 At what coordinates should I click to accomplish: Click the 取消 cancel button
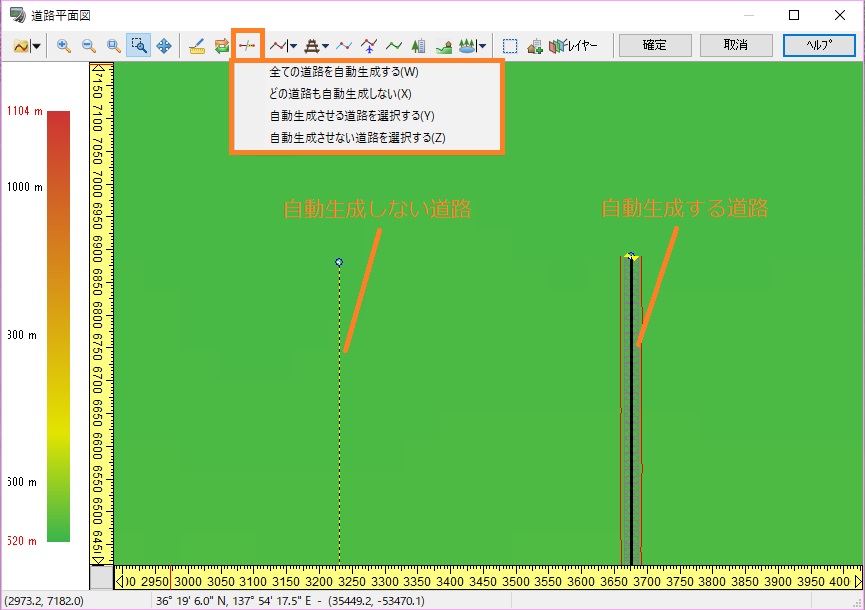click(x=736, y=45)
